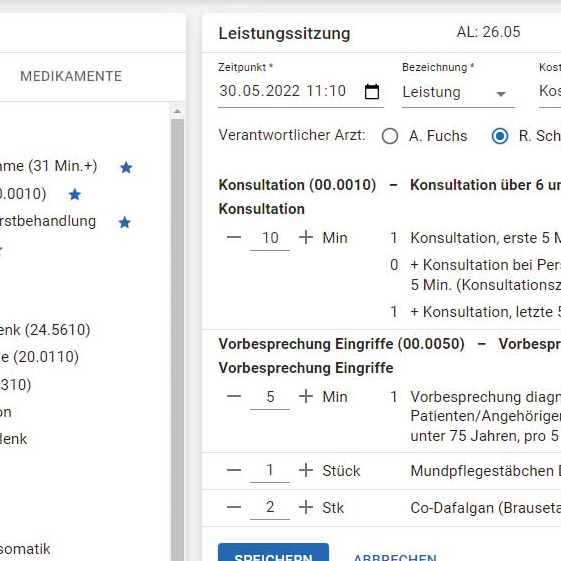Select the list entry ending in rstbehandlung
This screenshot has width=561, height=561.
pyautogui.click(x=48, y=221)
